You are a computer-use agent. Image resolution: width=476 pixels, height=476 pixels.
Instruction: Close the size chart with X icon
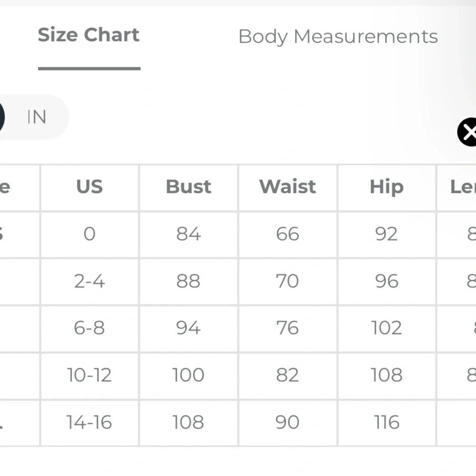[468, 132]
